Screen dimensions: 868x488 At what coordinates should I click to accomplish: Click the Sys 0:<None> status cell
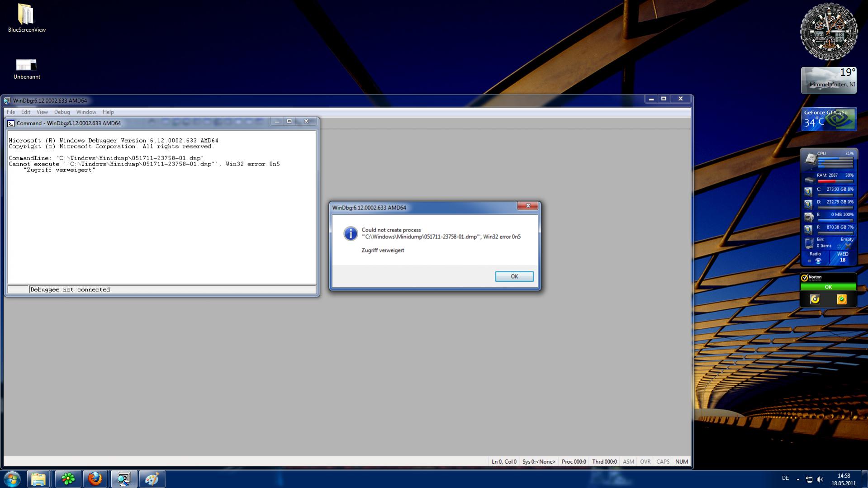539,462
